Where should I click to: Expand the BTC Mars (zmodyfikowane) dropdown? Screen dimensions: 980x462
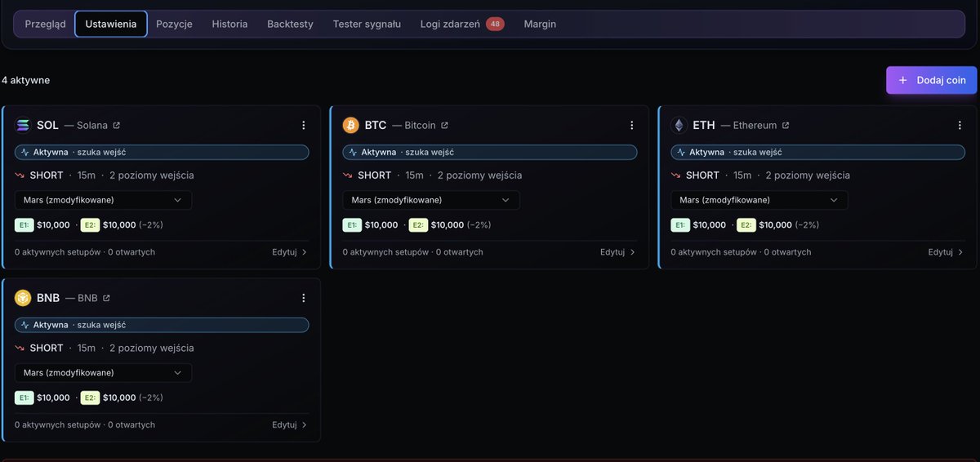431,200
